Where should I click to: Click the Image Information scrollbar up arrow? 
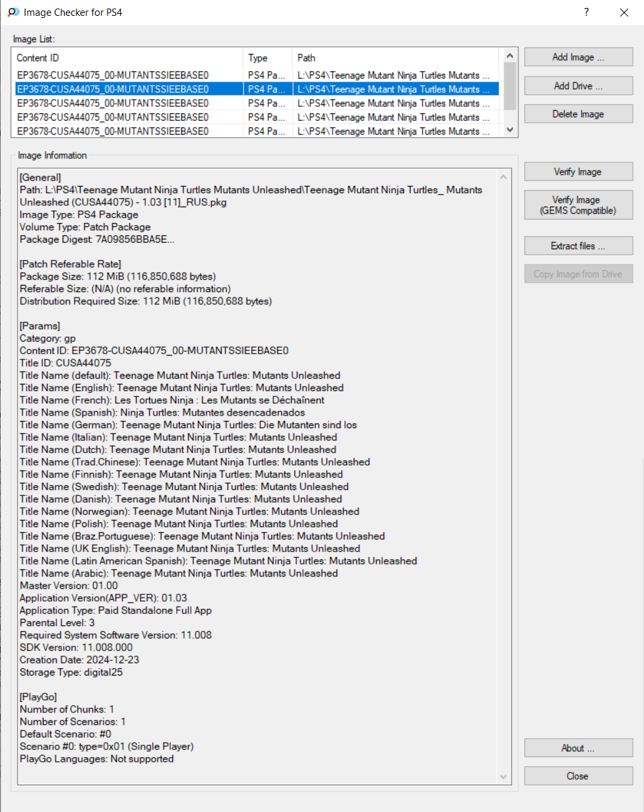[504, 177]
